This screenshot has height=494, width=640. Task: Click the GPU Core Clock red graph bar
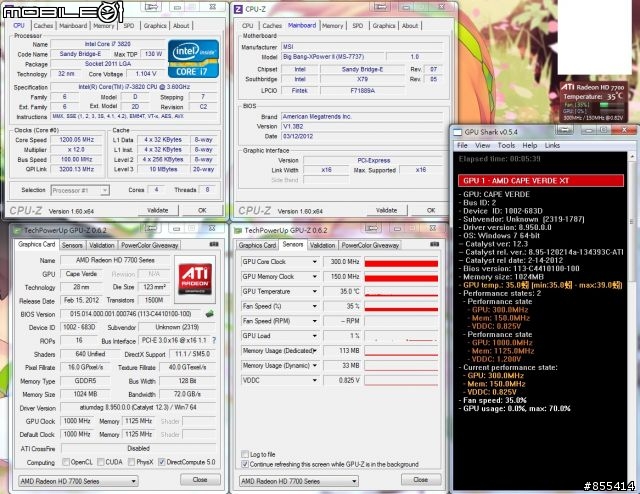(x=401, y=264)
